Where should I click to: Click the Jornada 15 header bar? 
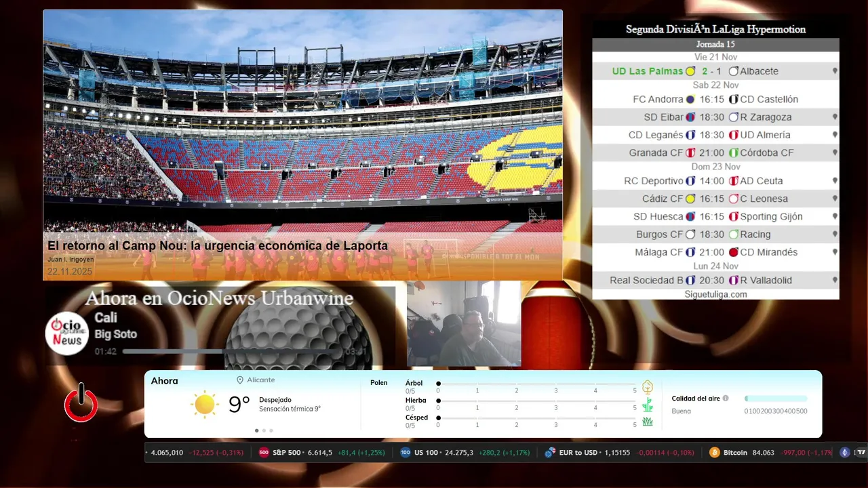(x=715, y=45)
